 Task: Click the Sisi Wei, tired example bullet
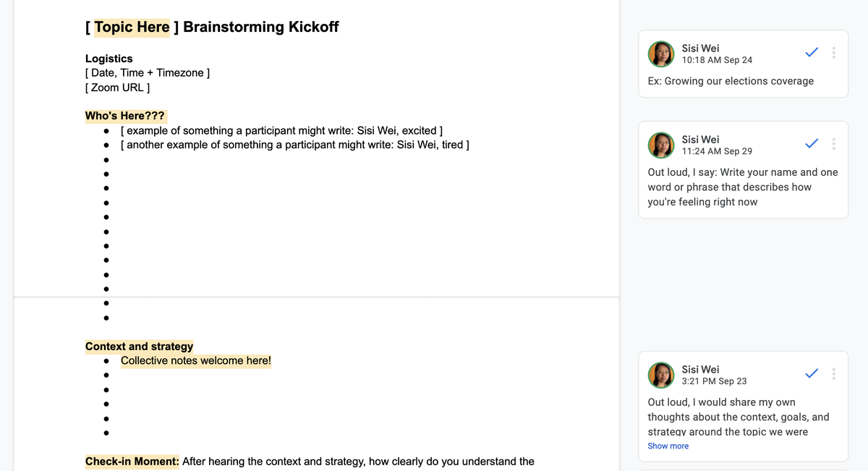tap(295, 145)
